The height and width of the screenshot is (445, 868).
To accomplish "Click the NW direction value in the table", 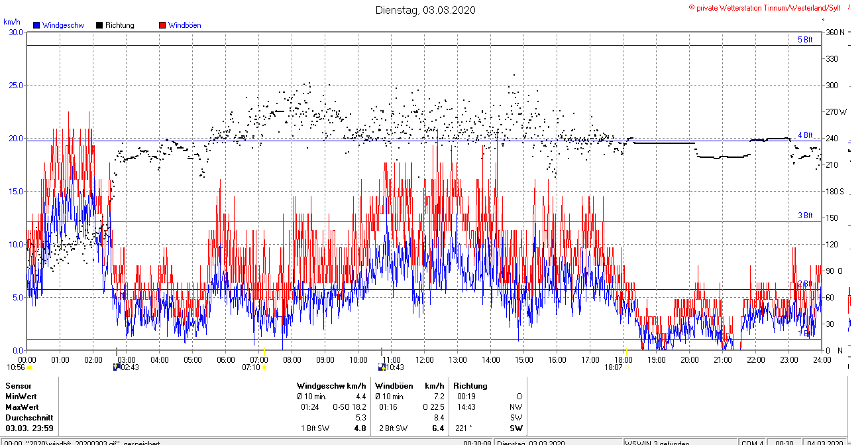I will click(515, 407).
